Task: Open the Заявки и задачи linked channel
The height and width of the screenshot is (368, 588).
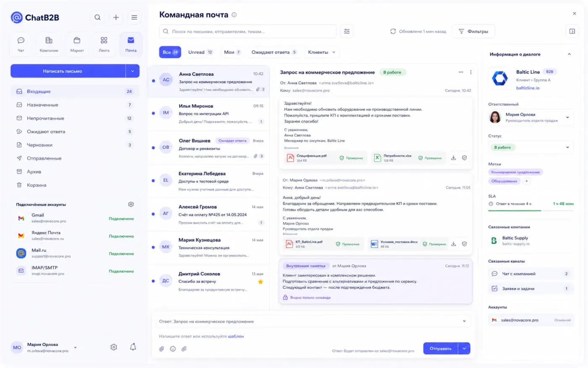Action: coord(531,289)
